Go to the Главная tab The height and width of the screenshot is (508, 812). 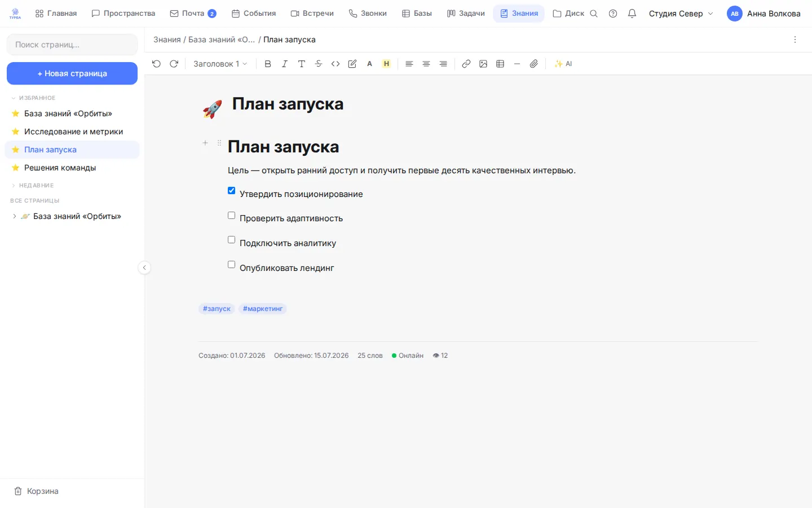[56, 14]
